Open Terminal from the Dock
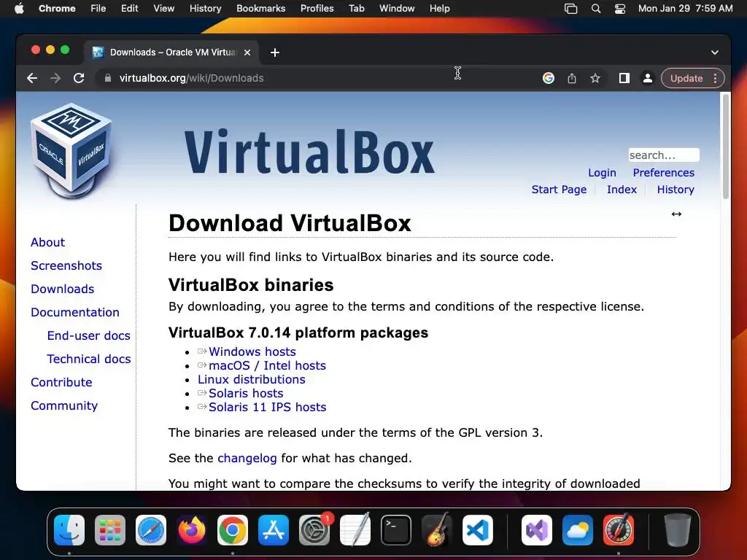The image size is (747, 560). [396, 530]
